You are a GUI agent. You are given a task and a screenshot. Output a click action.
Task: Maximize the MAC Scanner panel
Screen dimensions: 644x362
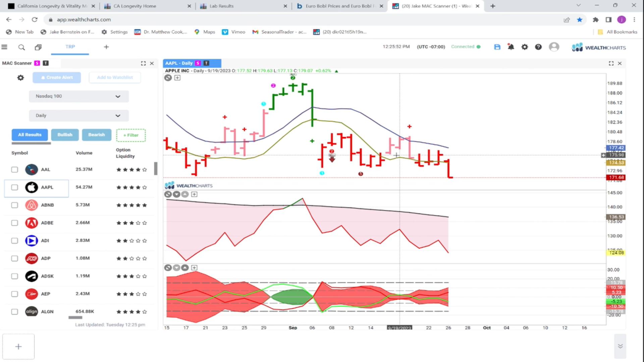[143, 63]
